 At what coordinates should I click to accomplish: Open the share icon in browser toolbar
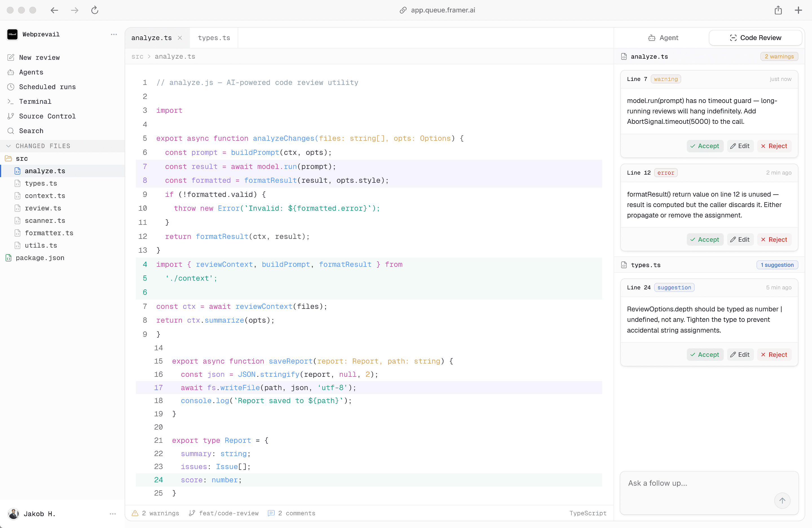tap(778, 10)
